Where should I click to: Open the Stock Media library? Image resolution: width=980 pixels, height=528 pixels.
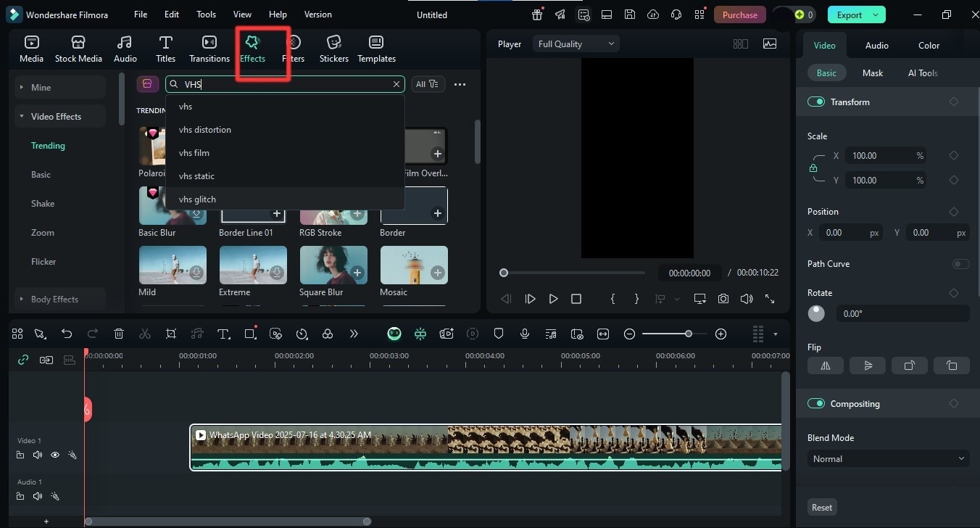78,49
